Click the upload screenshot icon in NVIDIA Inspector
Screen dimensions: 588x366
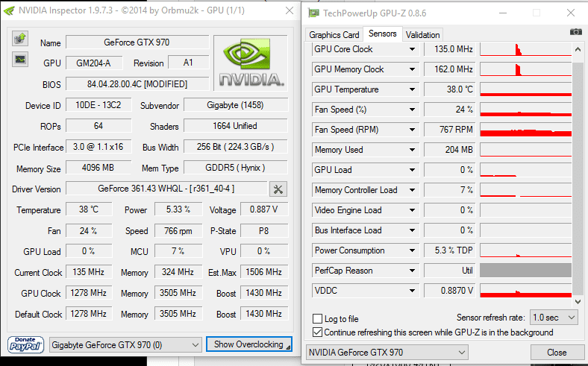point(20,38)
